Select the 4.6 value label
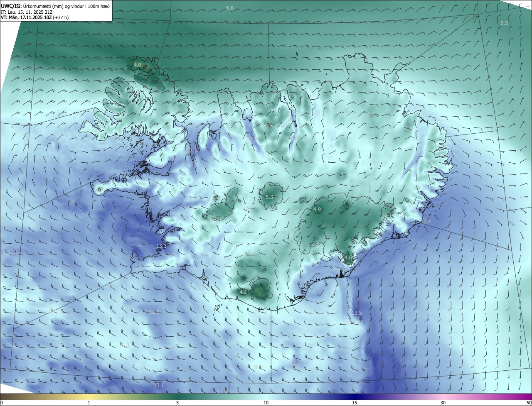532x406 pixels. (348, 257)
